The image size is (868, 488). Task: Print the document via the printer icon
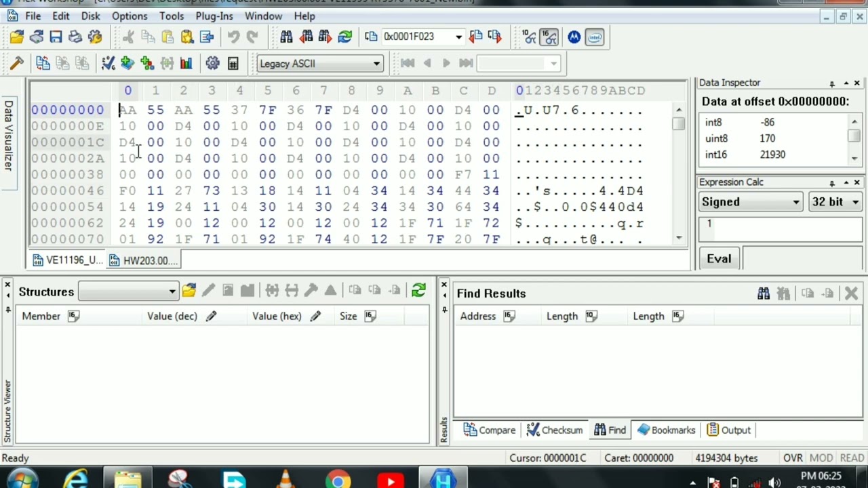(x=75, y=37)
